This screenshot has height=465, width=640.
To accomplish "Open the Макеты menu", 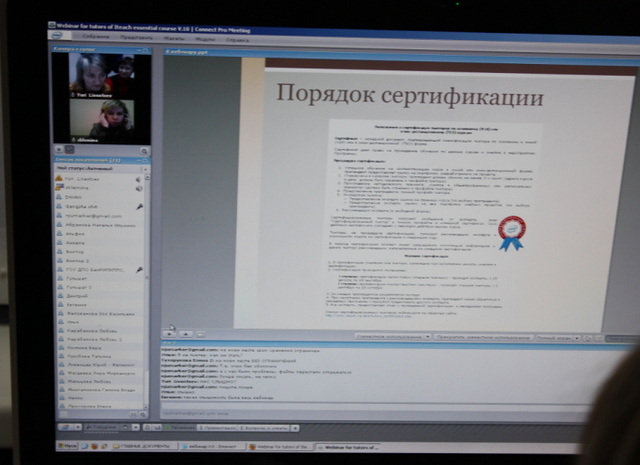I will pyautogui.click(x=175, y=38).
